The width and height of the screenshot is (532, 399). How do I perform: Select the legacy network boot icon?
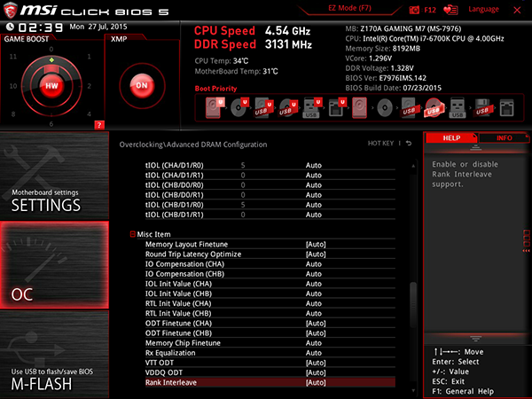click(x=506, y=108)
